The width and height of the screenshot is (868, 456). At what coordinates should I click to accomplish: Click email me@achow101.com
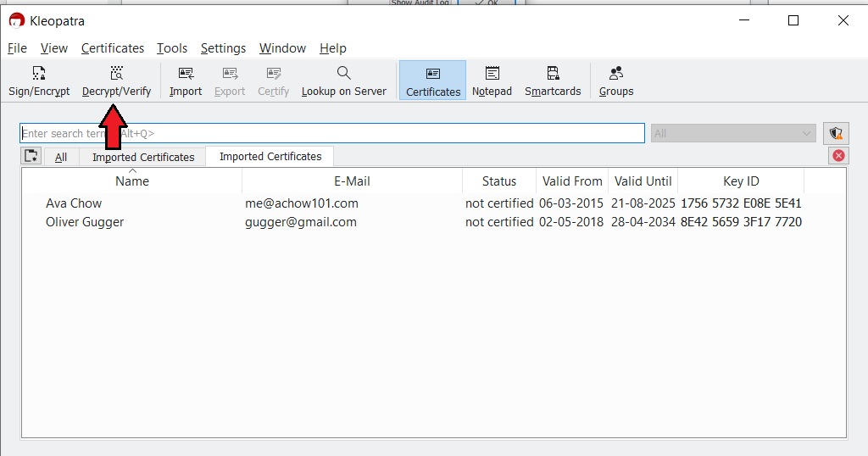[x=302, y=203]
